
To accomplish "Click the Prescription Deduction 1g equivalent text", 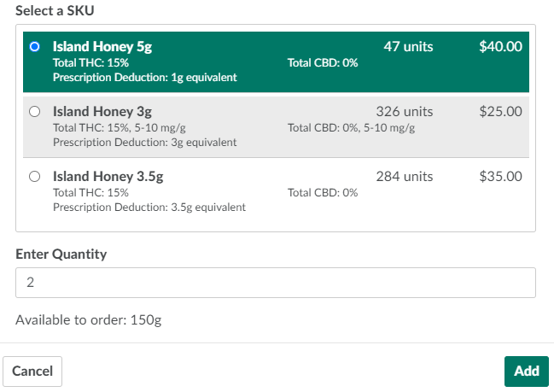I will click(x=144, y=78).
